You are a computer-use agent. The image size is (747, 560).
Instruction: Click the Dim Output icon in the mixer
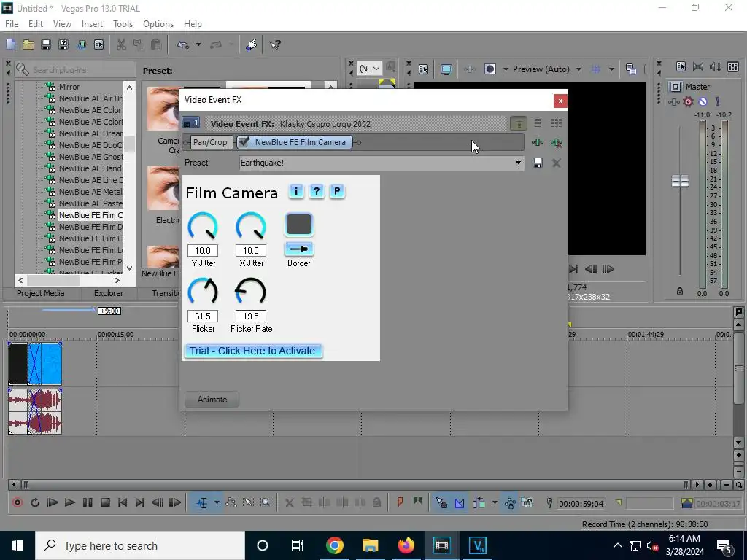715,67
